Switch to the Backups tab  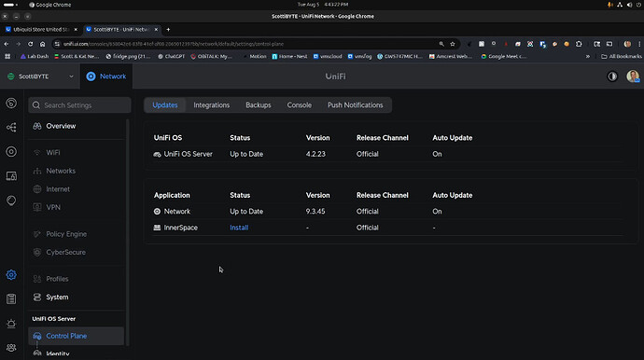[259, 105]
